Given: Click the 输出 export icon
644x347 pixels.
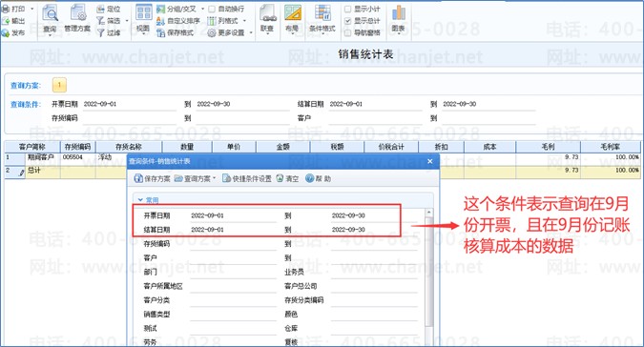Looking at the screenshot, I should pos(6,21).
